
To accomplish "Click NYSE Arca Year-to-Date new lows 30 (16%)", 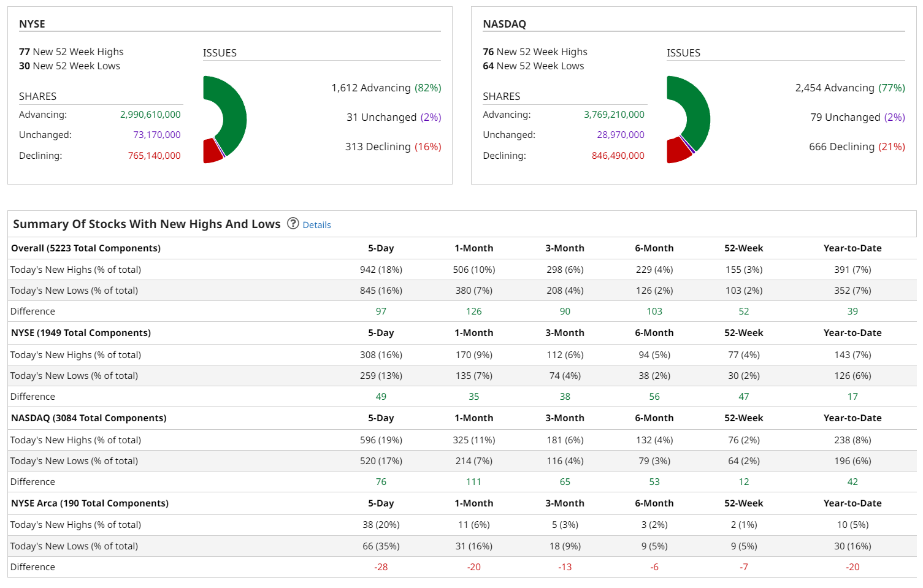I will (852, 546).
